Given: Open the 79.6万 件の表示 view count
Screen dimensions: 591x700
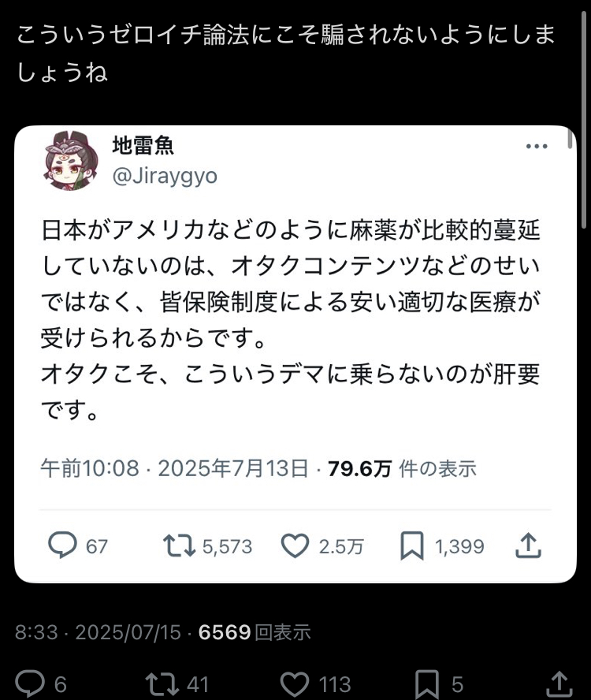Looking at the screenshot, I should [x=402, y=469].
